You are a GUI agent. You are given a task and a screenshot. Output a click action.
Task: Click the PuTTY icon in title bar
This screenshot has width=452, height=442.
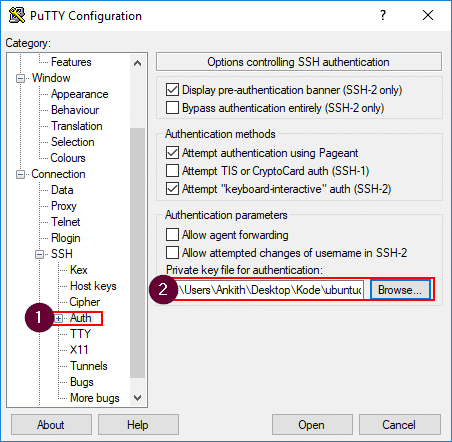pyautogui.click(x=16, y=15)
